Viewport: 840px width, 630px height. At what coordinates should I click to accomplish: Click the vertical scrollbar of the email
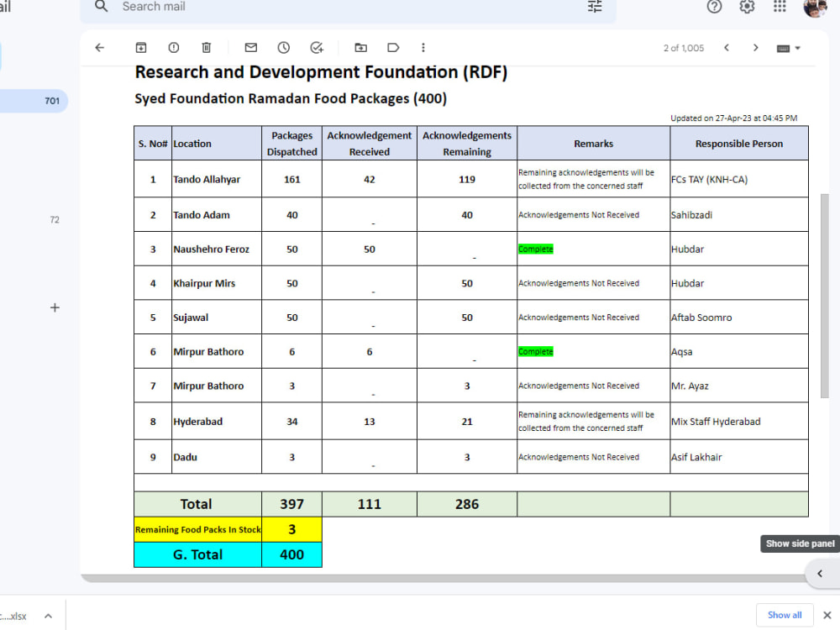[825, 297]
